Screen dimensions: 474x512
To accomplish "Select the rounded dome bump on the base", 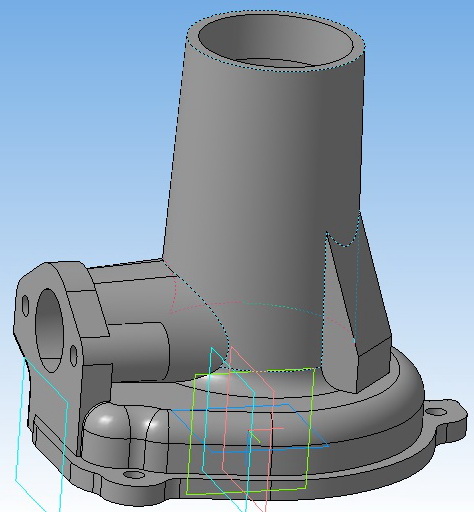I will (106, 421).
